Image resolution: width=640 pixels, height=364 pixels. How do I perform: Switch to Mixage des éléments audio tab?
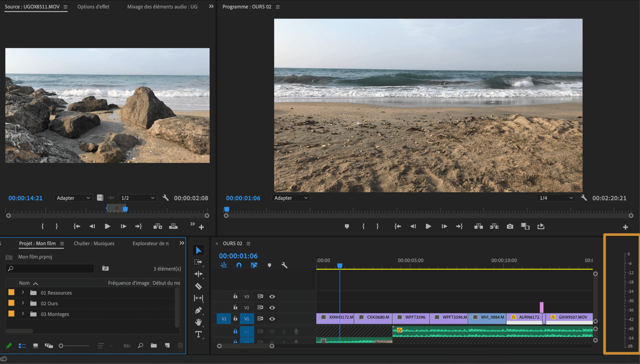coord(162,7)
